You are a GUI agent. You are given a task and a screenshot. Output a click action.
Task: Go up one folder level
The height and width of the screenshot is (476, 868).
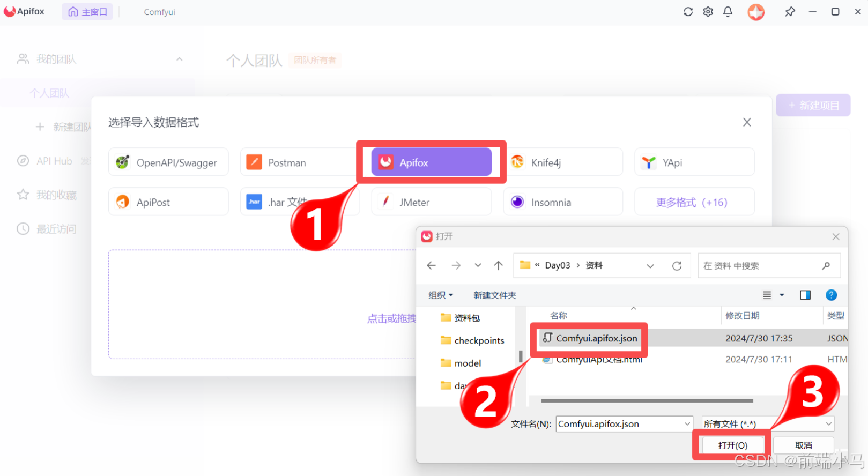click(x=498, y=265)
